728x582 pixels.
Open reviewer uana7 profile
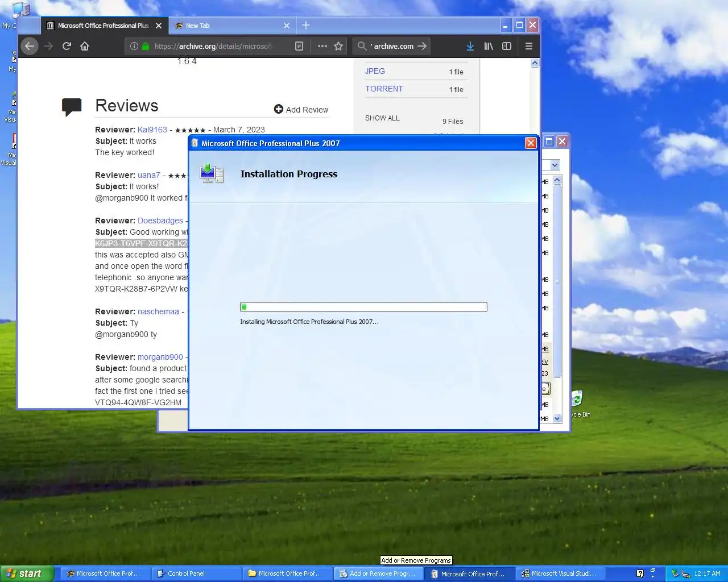coord(149,175)
